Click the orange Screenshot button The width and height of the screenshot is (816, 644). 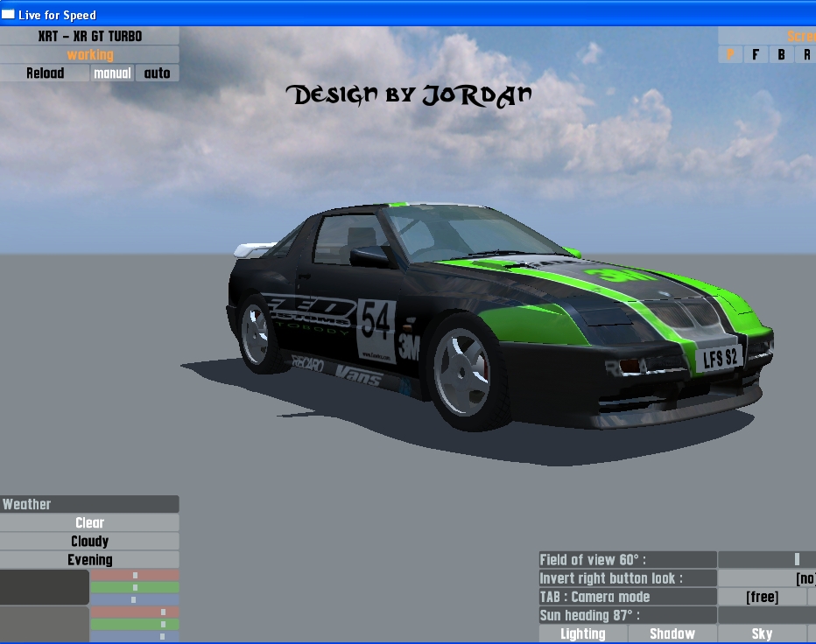pyautogui.click(x=767, y=36)
